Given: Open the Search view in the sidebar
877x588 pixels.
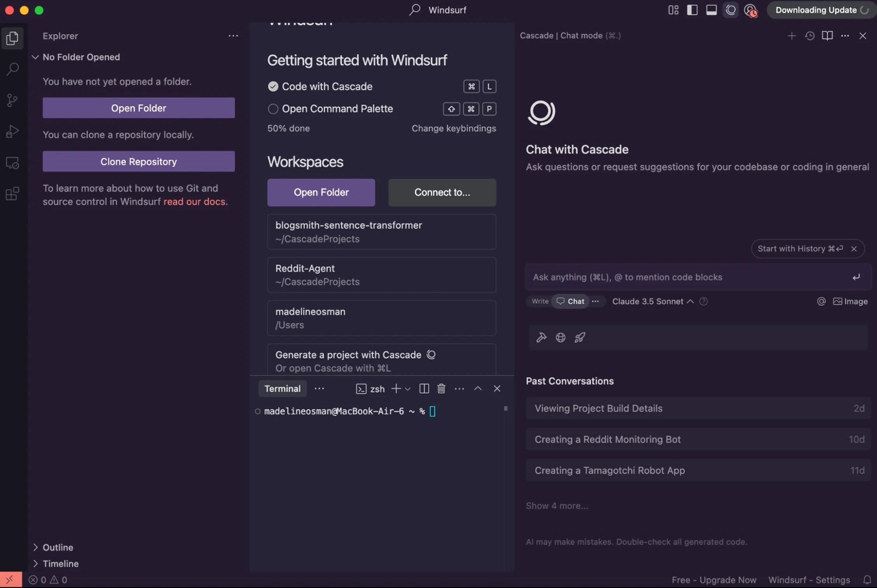Looking at the screenshot, I should pyautogui.click(x=12, y=69).
